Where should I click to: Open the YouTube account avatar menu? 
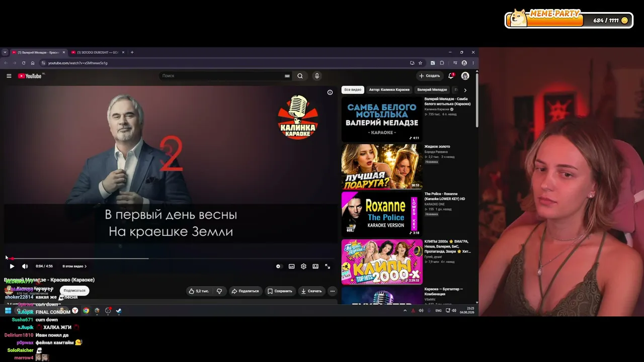pos(465,76)
